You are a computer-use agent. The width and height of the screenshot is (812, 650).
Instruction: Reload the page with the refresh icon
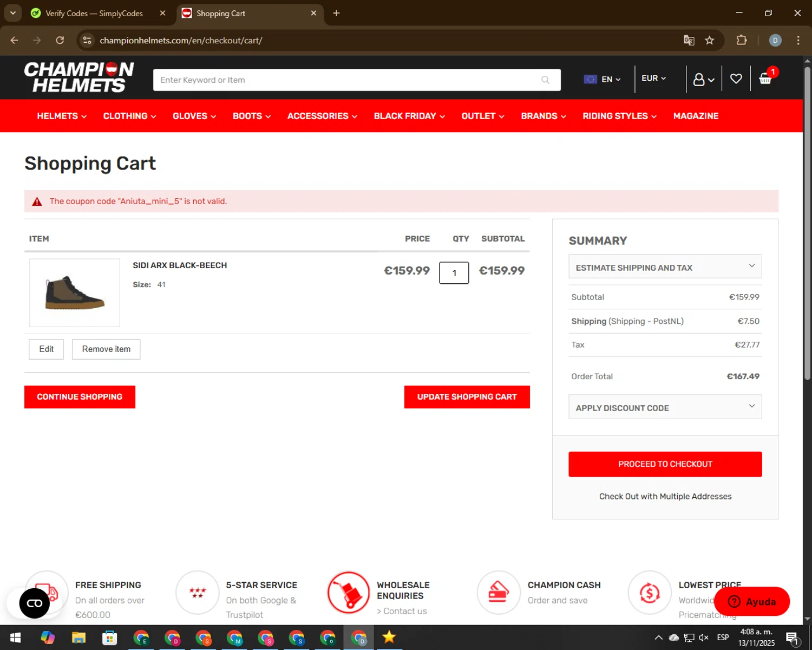pos(60,40)
